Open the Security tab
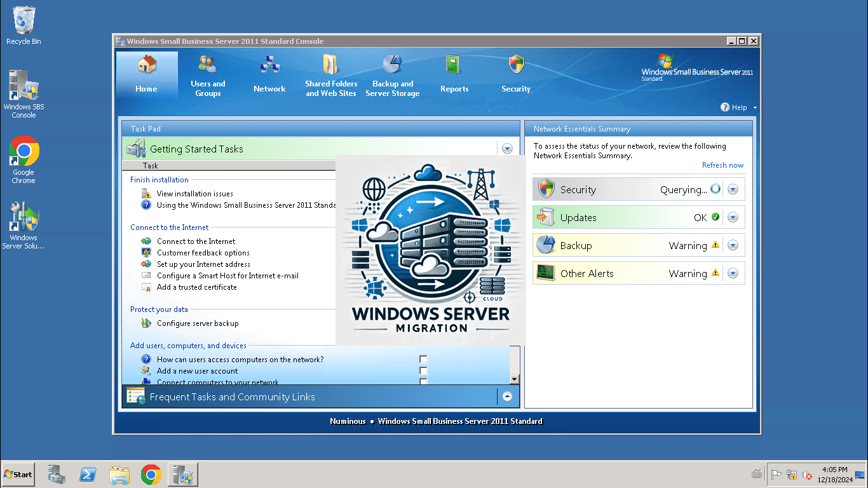This screenshot has width=868, height=488. (x=516, y=74)
